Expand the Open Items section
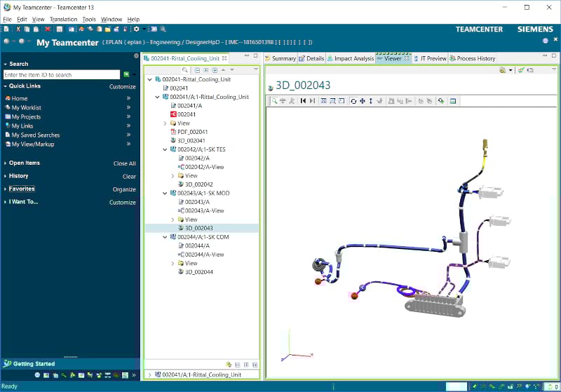This screenshot has width=561, height=392. coord(5,163)
